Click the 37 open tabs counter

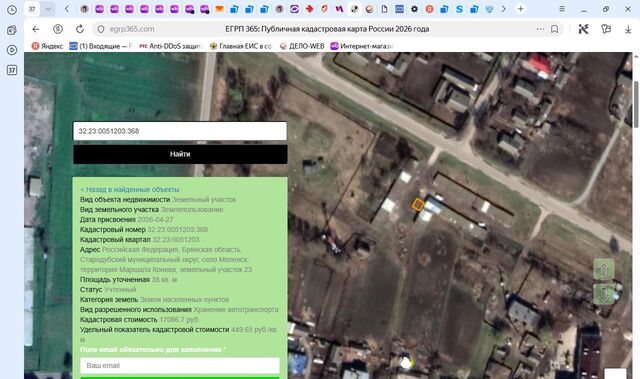pyautogui.click(x=32, y=9)
